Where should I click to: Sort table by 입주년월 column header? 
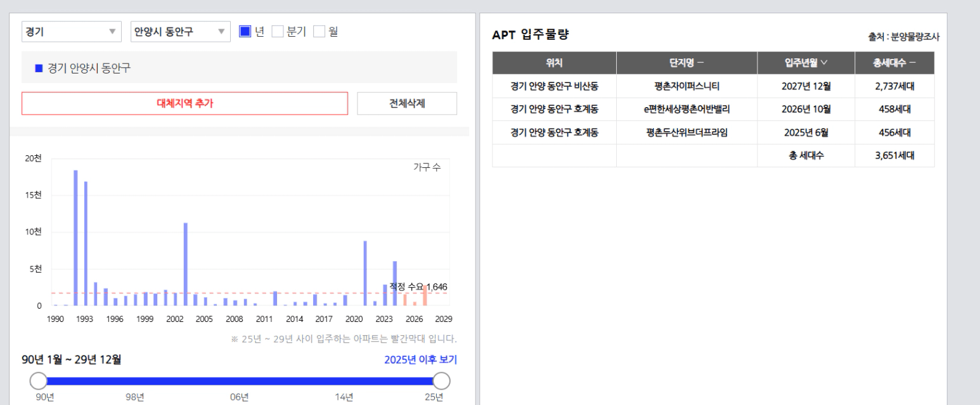tap(806, 63)
